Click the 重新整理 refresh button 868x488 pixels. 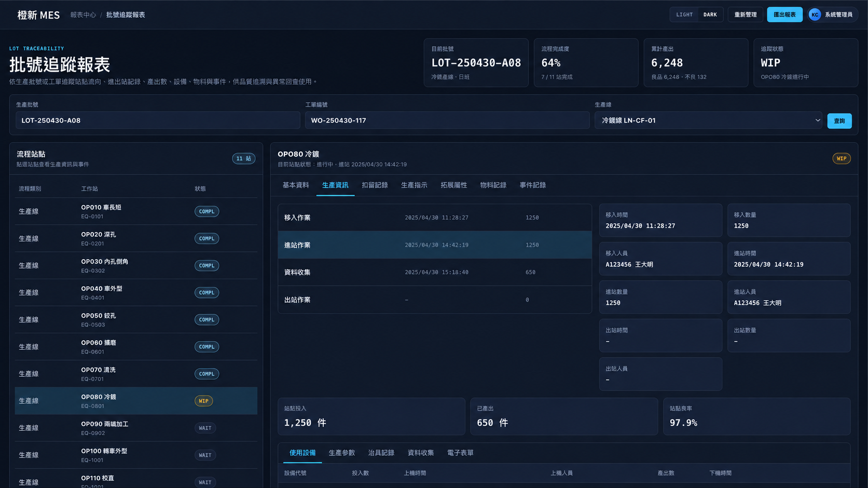(x=745, y=15)
